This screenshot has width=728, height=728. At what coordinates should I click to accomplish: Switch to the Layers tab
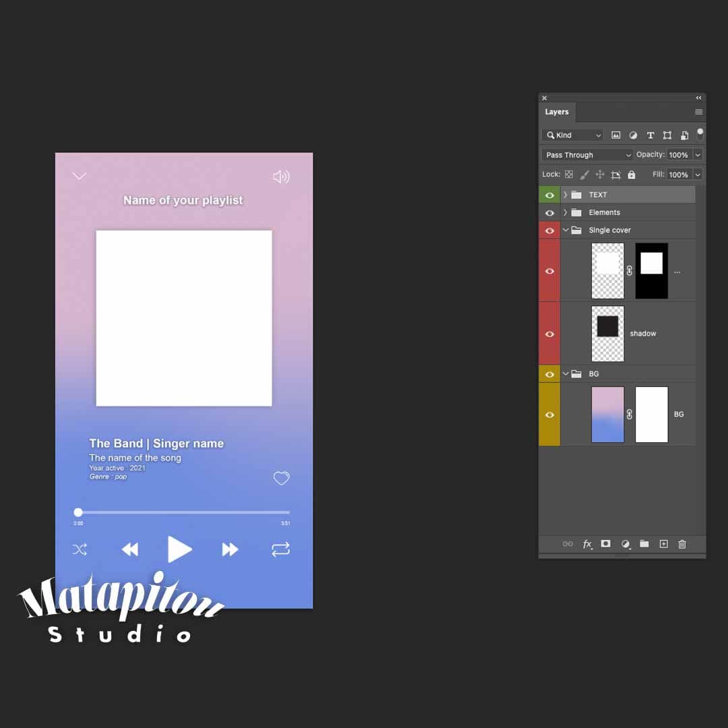(557, 111)
